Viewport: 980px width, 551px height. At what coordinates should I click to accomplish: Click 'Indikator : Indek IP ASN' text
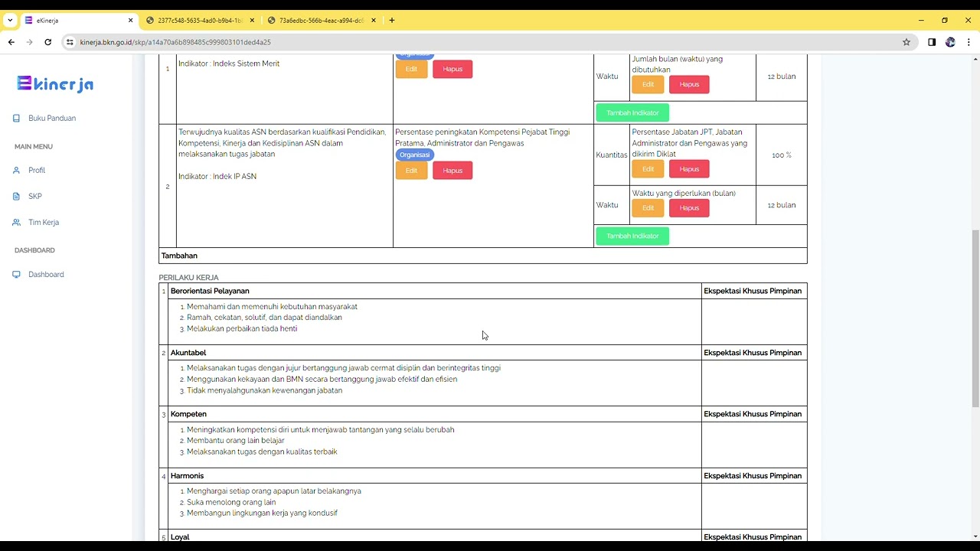(217, 177)
